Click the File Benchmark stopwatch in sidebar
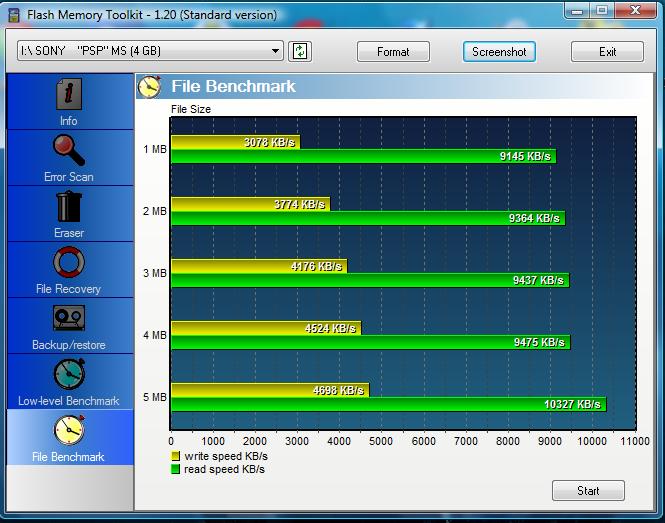The image size is (665, 523). (68, 431)
